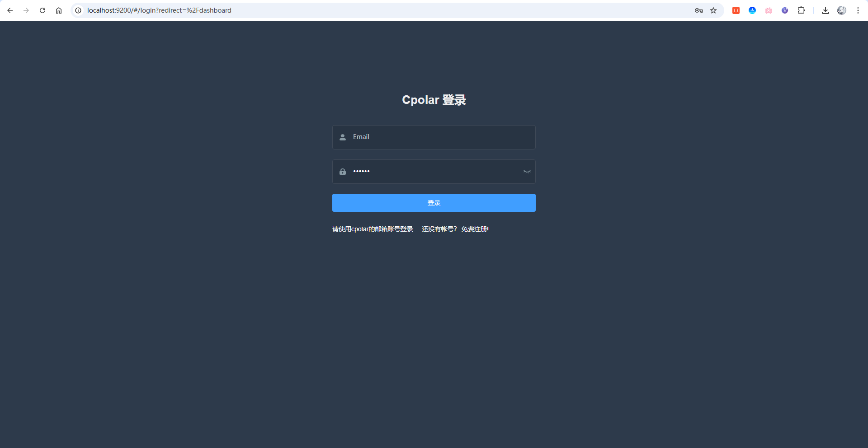
Task: Open the profile avatar menu
Action: (842, 10)
